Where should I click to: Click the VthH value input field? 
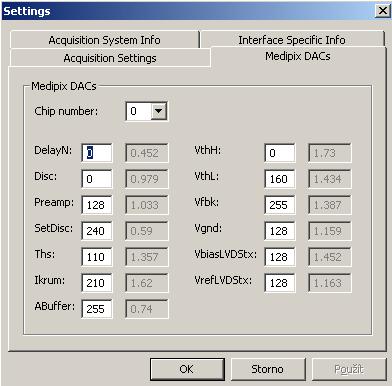coord(280,153)
